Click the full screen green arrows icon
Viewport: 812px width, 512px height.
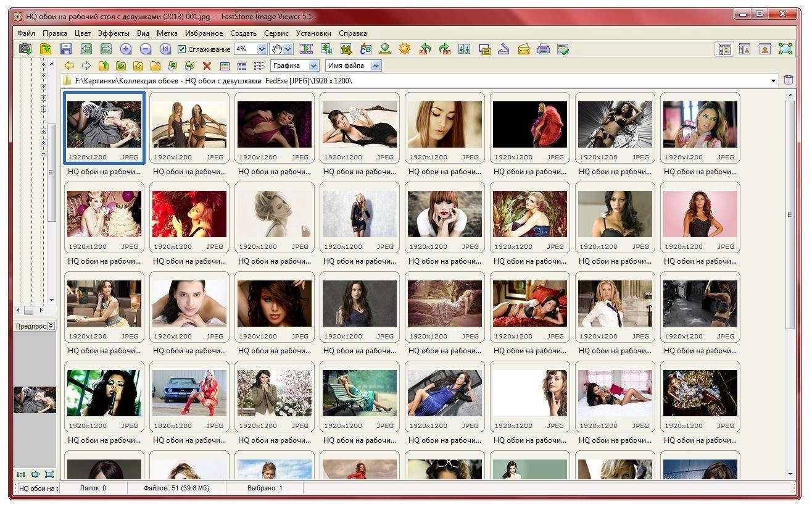pyautogui.click(x=785, y=49)
